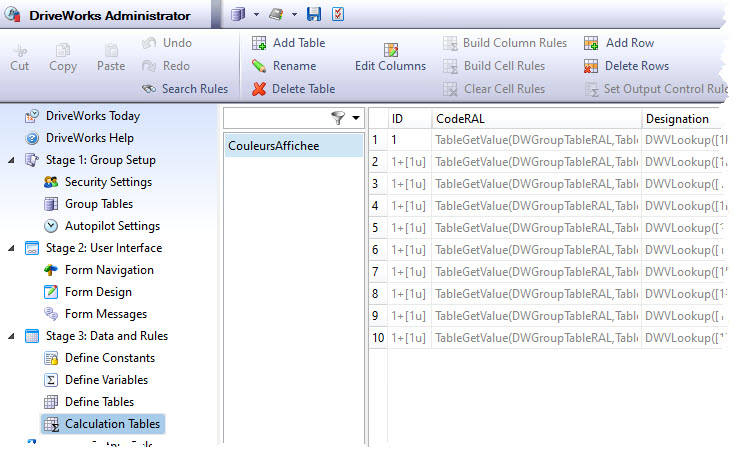
Task: Click the Form Navigation signpost icon
Action: (x=51, y=270)
